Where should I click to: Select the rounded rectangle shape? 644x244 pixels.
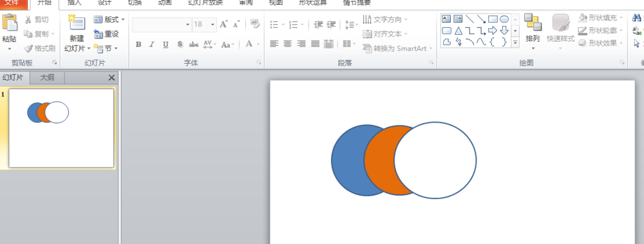point(446,30)
